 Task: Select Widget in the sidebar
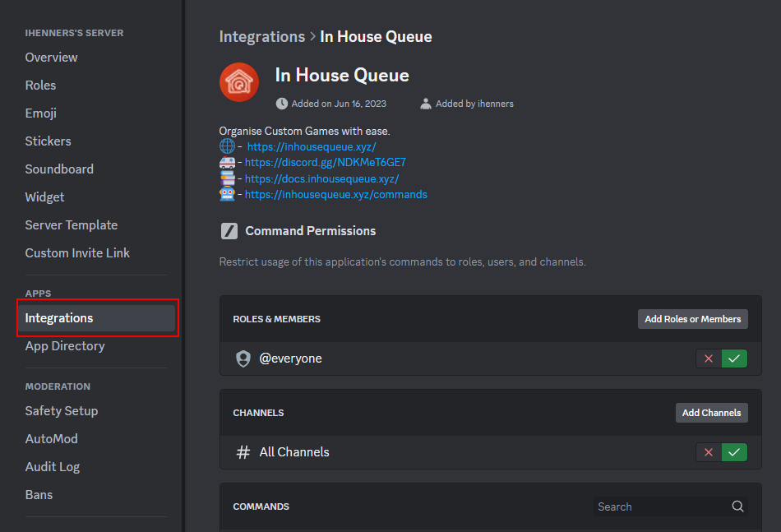(45, 197)
